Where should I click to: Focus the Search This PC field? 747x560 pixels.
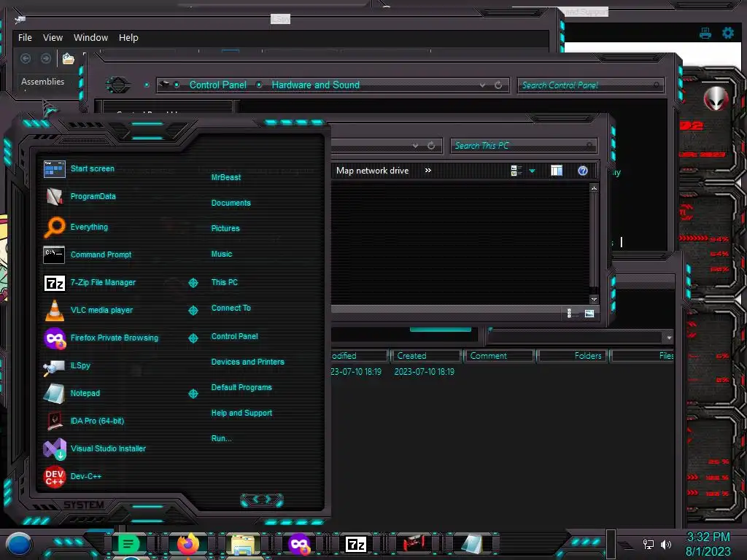[523, 146]
